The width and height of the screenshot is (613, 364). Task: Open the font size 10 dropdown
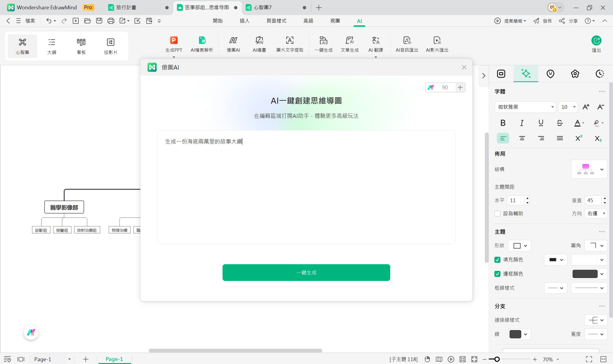coord(568,107)
